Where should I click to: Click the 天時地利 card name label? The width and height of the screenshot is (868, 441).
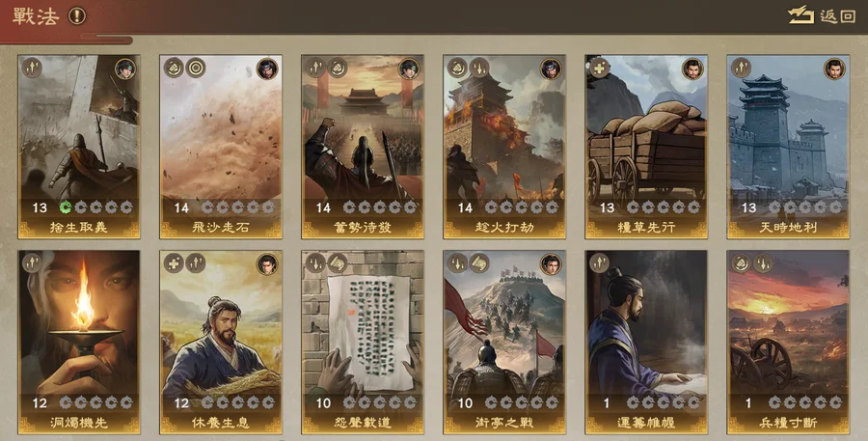point(788,228)
